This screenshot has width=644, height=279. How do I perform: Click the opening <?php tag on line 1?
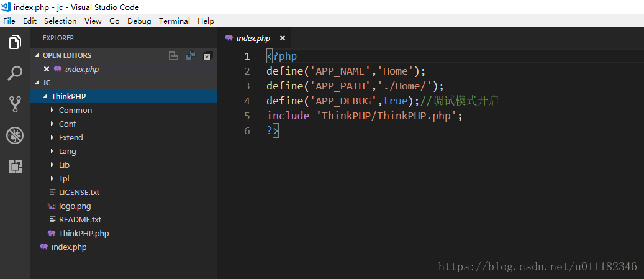(282, 57)
